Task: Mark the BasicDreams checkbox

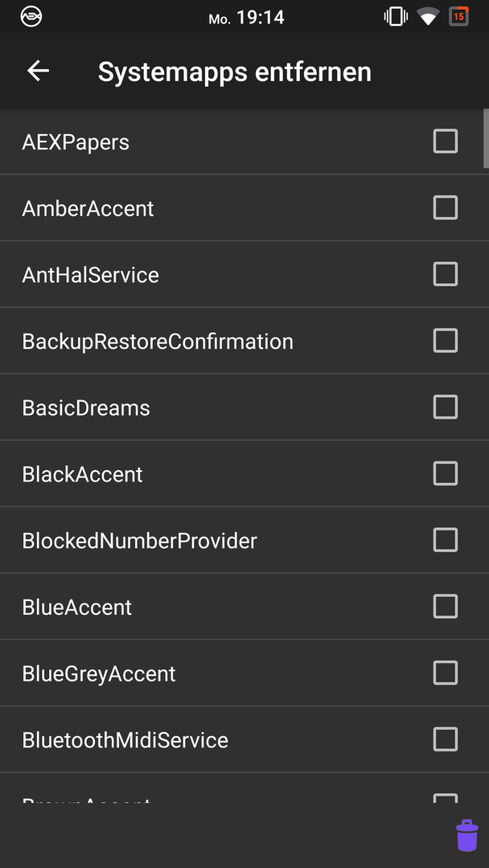Action: tap(446, 407)
